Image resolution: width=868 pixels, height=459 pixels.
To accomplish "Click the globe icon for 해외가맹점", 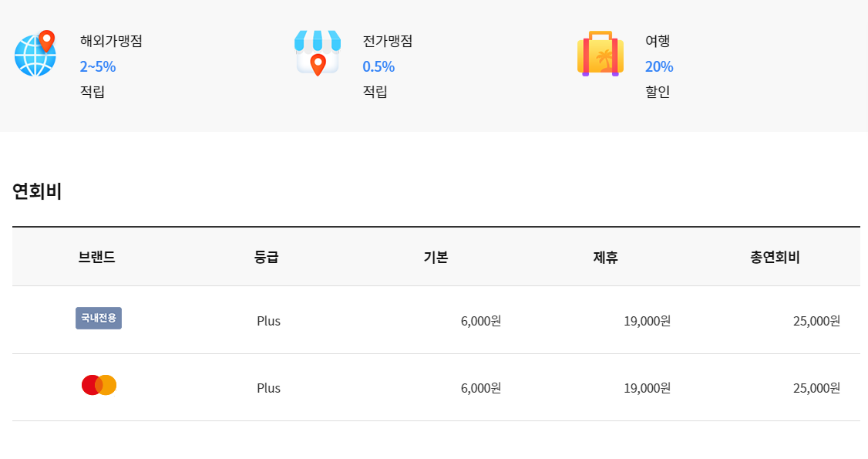I will (34, 54).
